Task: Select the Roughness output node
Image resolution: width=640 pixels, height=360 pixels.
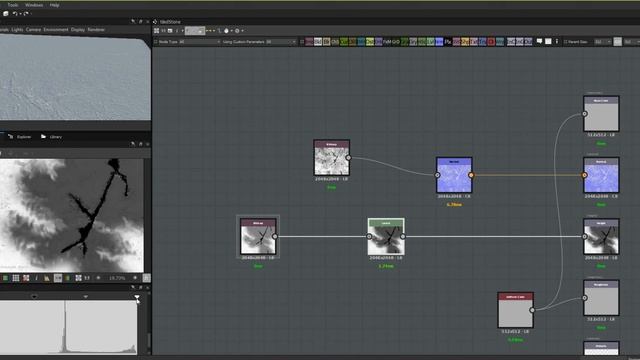Action: pyautogui.click(x=601, y=298)
